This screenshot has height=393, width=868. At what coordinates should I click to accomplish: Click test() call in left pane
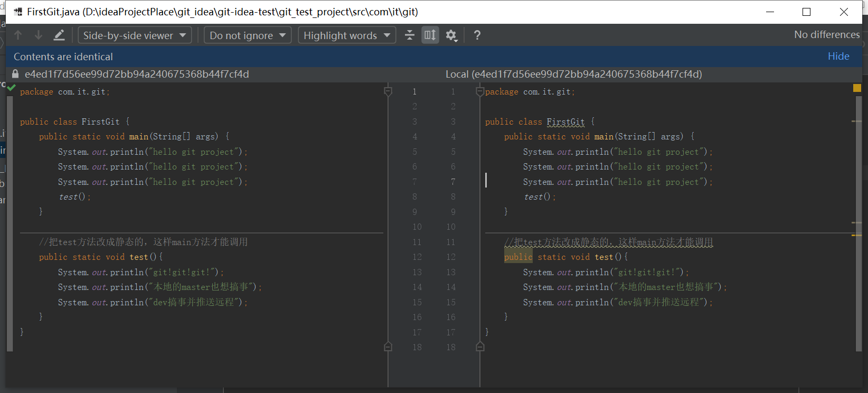pyautogui.click(x=74, y=197)
